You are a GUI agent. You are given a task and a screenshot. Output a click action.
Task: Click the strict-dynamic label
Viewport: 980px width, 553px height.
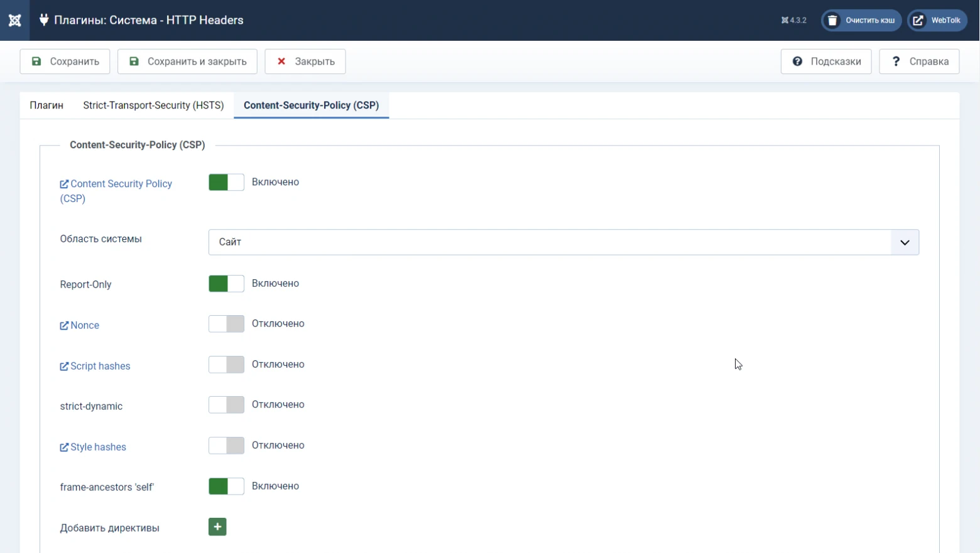coord(91,406)
